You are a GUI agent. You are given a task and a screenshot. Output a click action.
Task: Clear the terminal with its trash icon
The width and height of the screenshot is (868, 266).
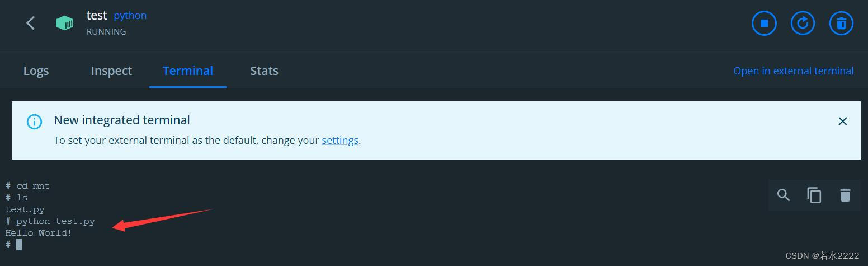pos(845,195)
